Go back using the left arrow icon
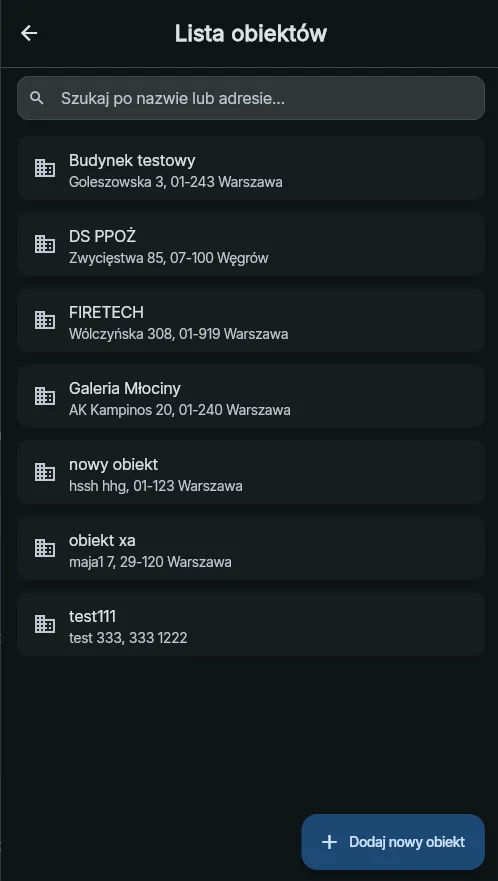The image size is (498, 881). pos(29,33)
